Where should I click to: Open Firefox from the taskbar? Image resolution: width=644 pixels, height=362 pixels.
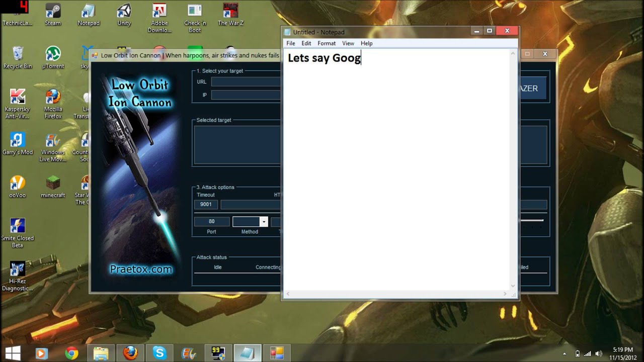coord(130,353)
